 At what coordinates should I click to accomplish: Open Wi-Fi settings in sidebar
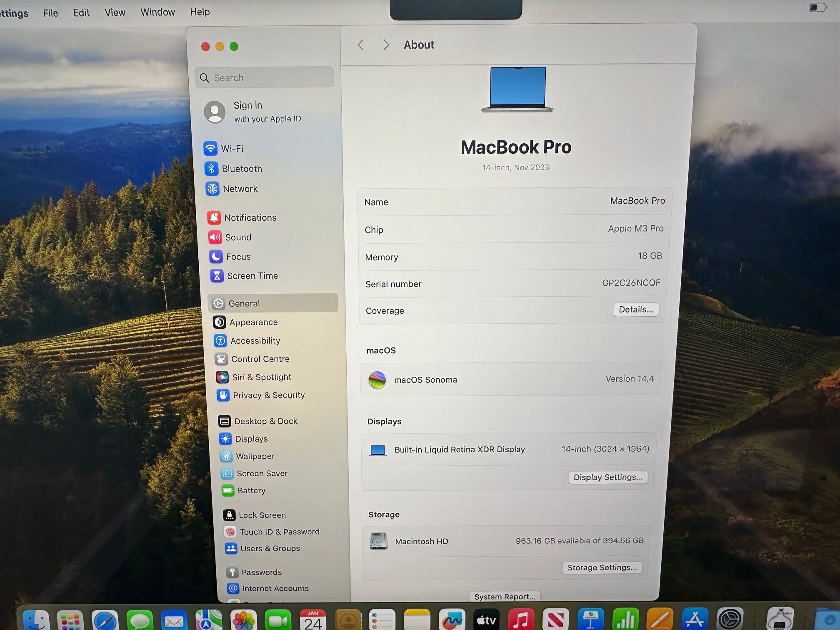(x=224, y=148)
